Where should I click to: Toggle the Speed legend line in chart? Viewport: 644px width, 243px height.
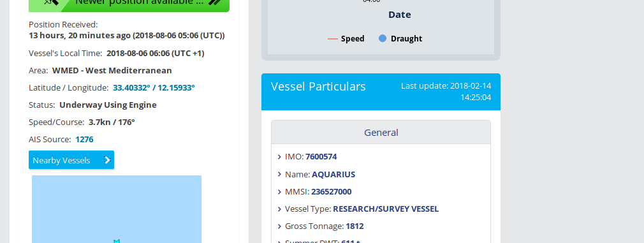click(332, 39)
